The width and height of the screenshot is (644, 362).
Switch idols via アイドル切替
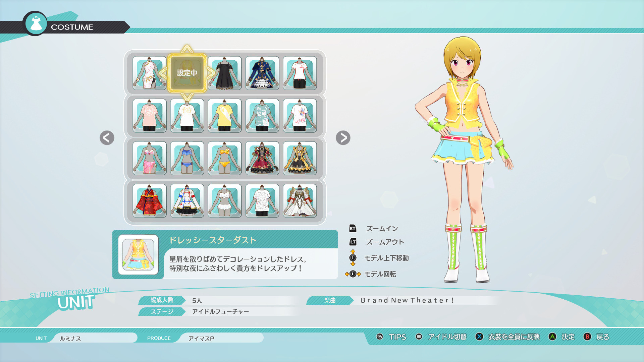(447, 337)
